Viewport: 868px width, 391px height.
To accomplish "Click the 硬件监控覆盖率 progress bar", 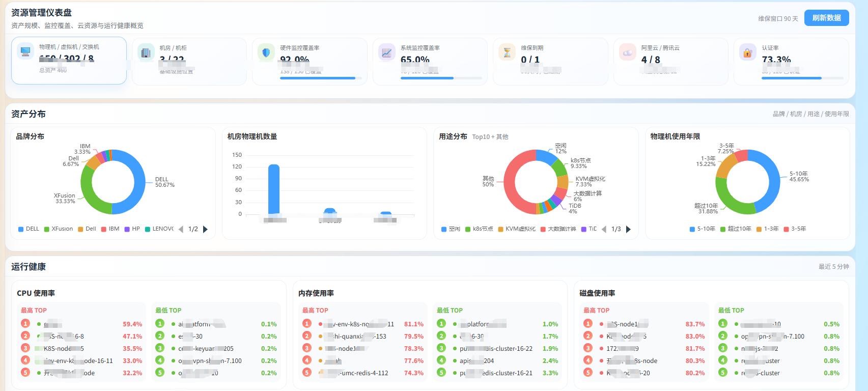I will (x=321, y=78).
